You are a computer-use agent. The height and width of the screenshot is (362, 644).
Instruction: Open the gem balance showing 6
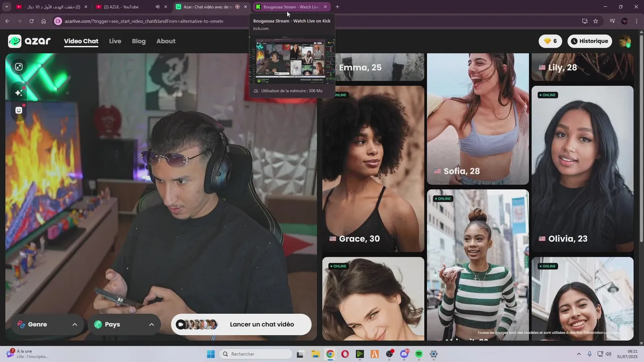click(x=550, y=41)
